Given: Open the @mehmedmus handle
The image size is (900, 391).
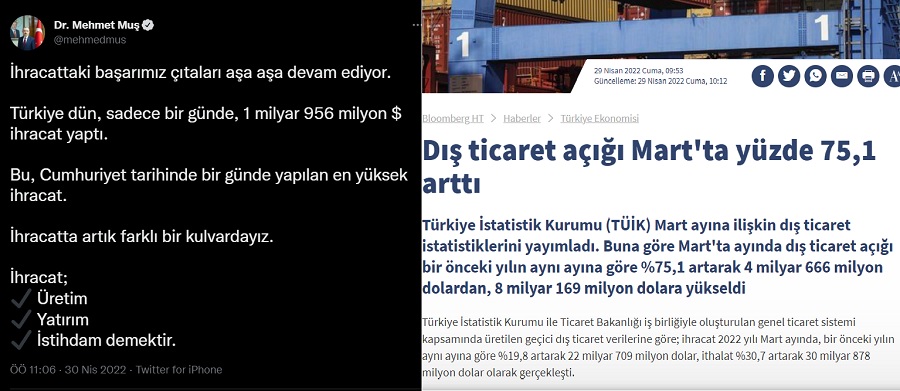Looking at the screenshot, I should coord(90,40).
